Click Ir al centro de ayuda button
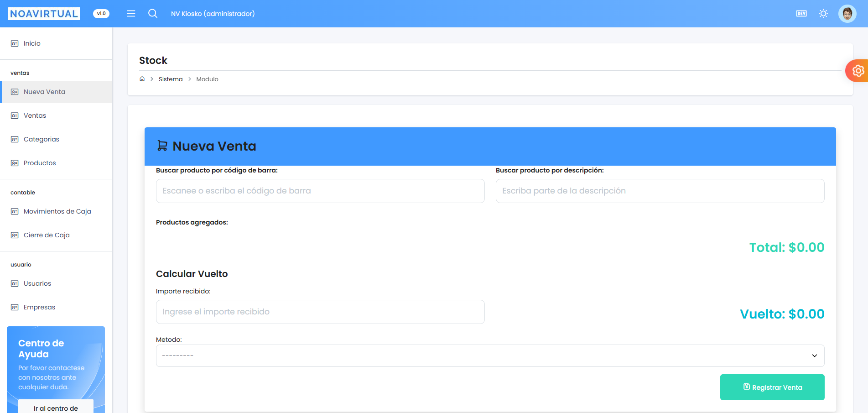 coord(56,407)
